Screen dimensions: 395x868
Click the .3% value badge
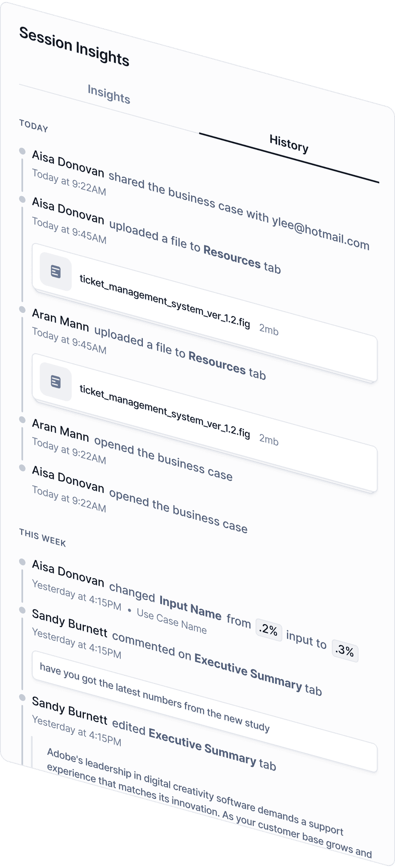tap(345, 650)
